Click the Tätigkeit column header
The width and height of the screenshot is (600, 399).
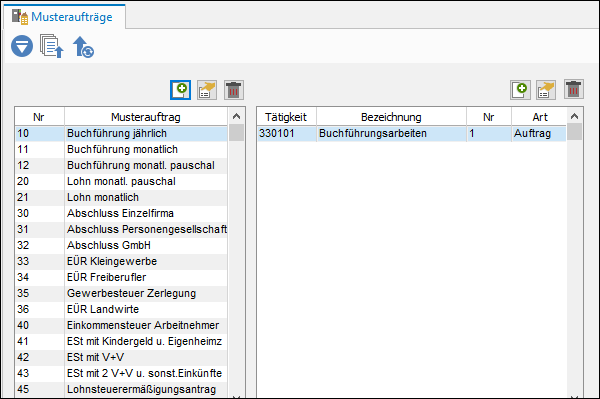(286, 117)
